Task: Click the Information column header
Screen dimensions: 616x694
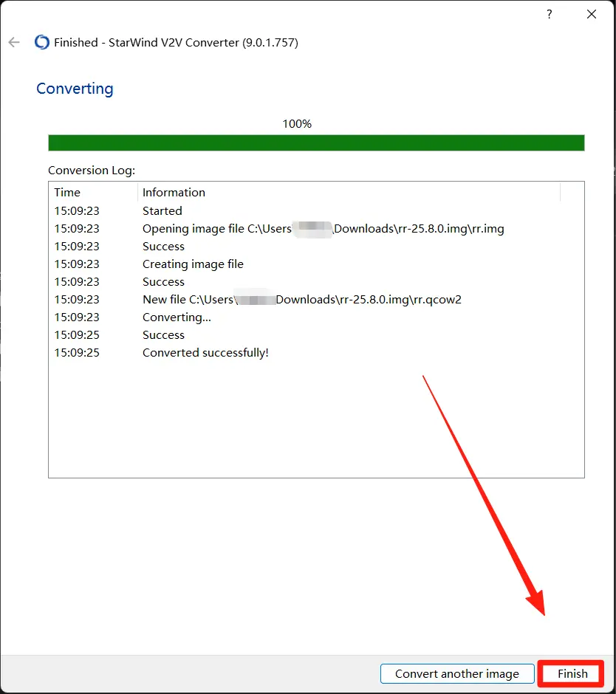Action: (x=174, y=192)
